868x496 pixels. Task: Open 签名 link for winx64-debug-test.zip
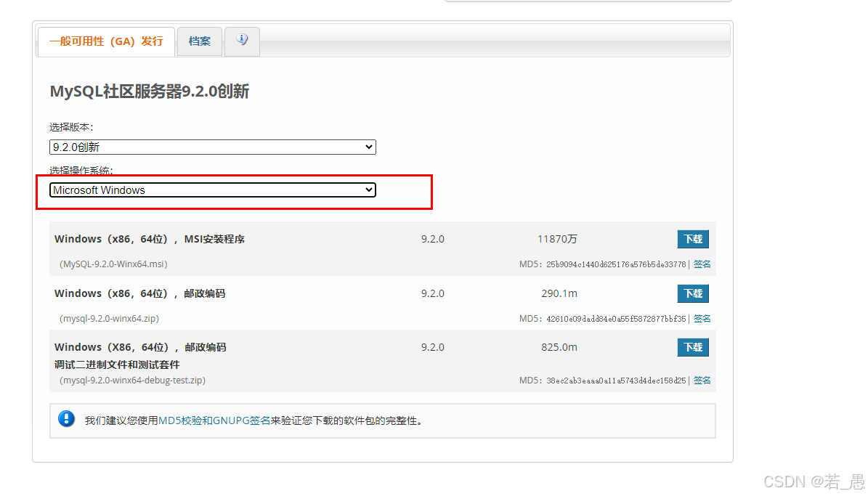pos(702,381)
